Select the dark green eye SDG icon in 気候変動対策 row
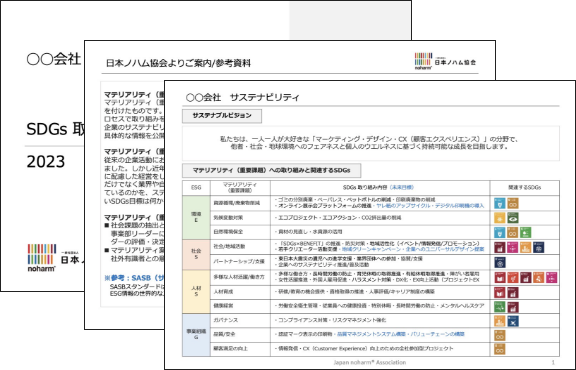 pyautogui.click(x=512, y=218)
